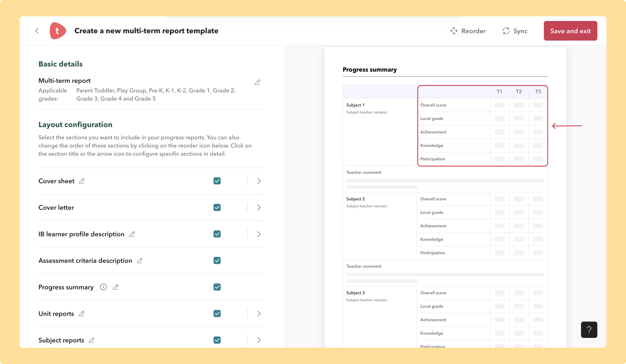Open the Cover sheet section title
Viewport: 626px width, 364px height.
(x=56, y=181)
